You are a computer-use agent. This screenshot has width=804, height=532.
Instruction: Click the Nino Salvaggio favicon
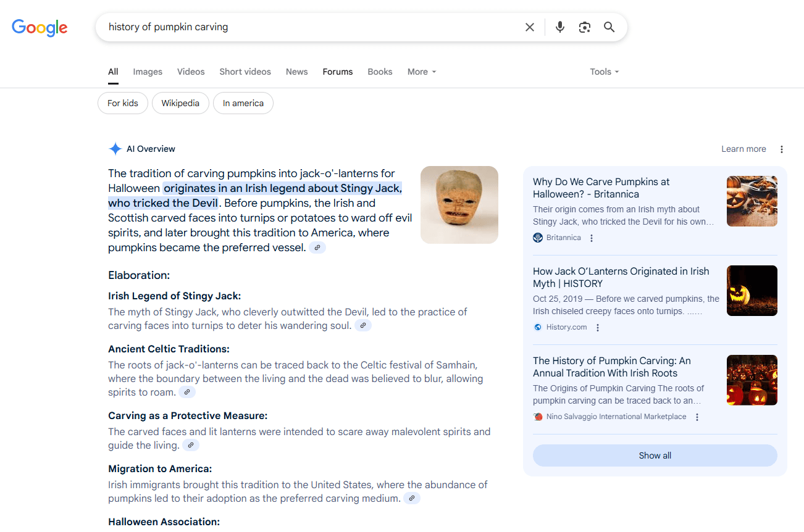click(x=538, y=417)
